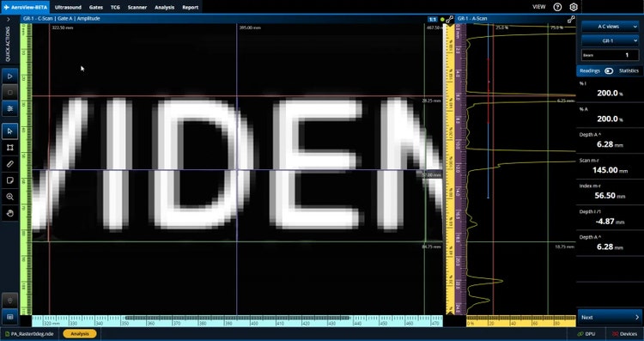Viewport: 644px width, 341px height.
Task: Click the 28.25 mm index cursor label
Action: pos(431,100)
